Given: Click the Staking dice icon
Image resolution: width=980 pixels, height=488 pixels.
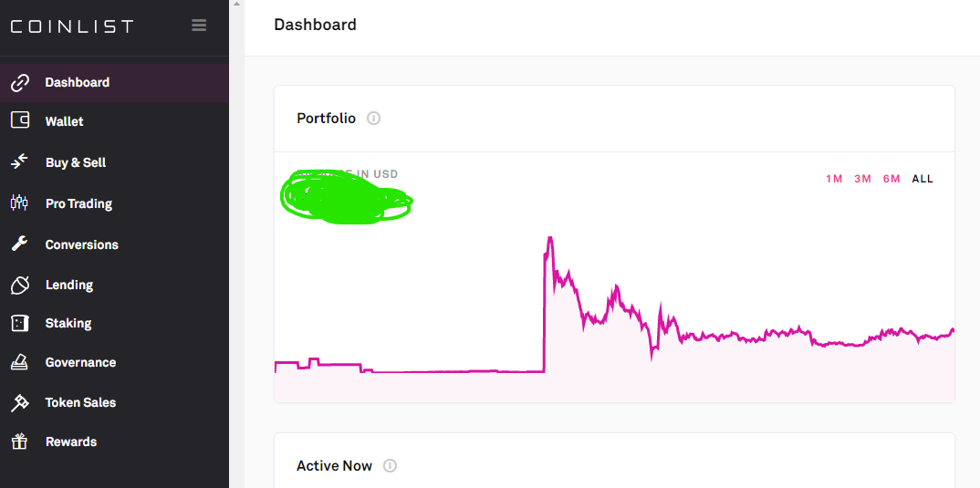Looking at the screenshot, I should click(x=20, y=323).
